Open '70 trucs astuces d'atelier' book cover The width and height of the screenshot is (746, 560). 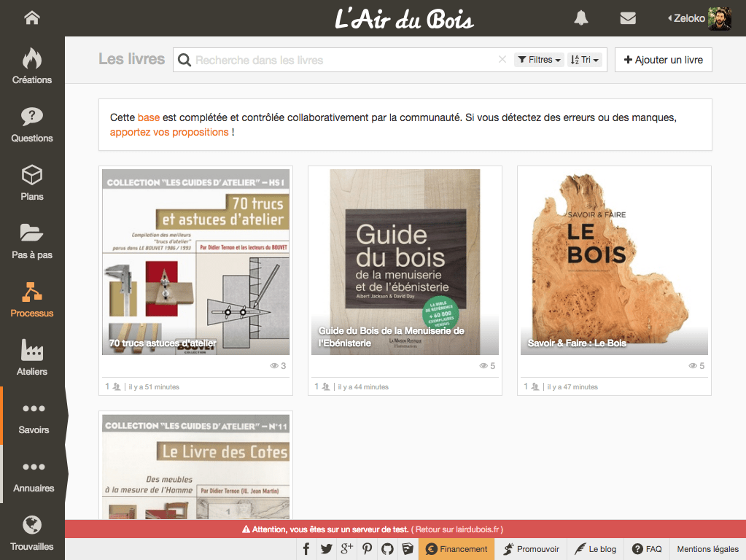point(195,262)
